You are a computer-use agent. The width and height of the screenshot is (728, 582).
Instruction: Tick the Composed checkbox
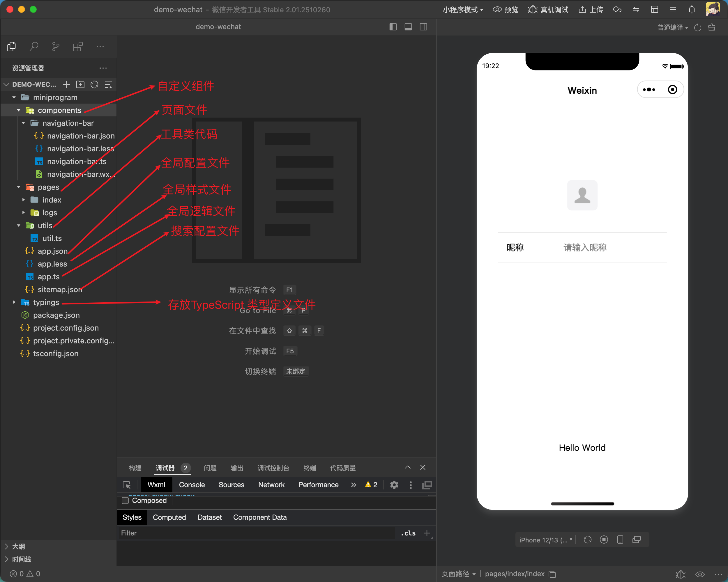[125, 500]
